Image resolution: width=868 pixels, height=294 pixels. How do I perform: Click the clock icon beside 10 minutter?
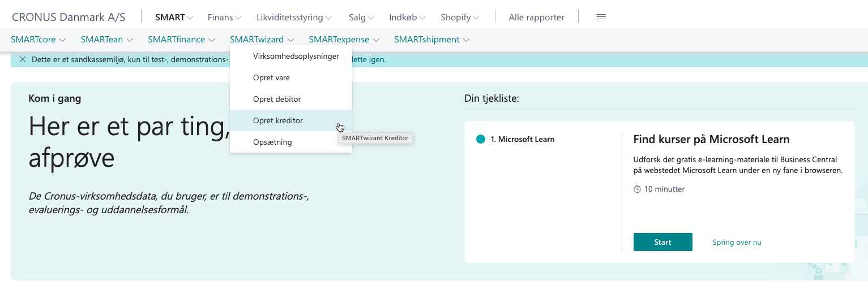point(637,189)
